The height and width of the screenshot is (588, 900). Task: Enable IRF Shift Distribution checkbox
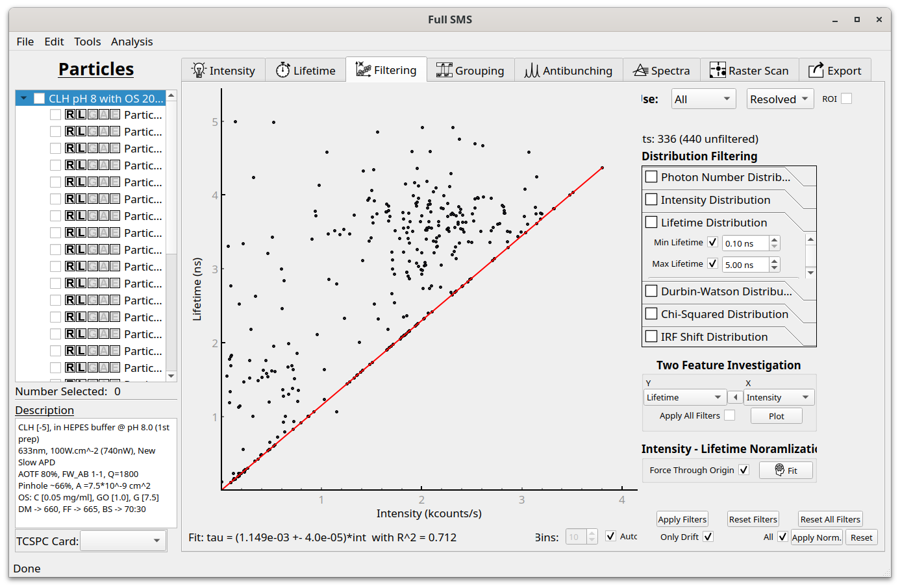[651, 336]
